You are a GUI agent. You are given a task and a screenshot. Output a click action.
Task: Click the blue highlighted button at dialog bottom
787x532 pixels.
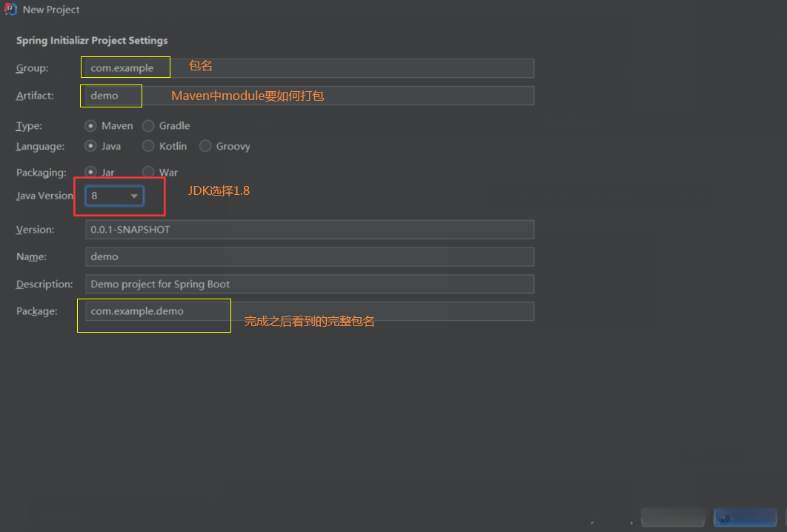(x=746, y=517)
